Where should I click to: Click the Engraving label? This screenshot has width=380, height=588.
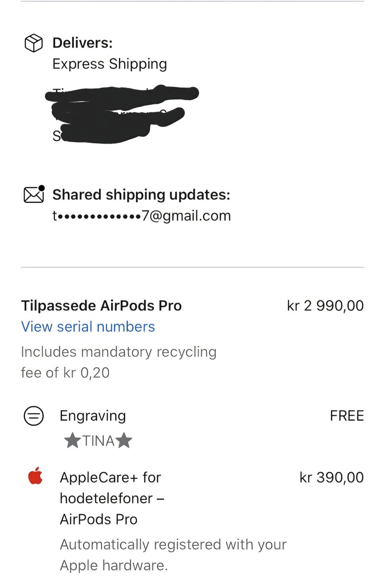(x=93, y=416)
